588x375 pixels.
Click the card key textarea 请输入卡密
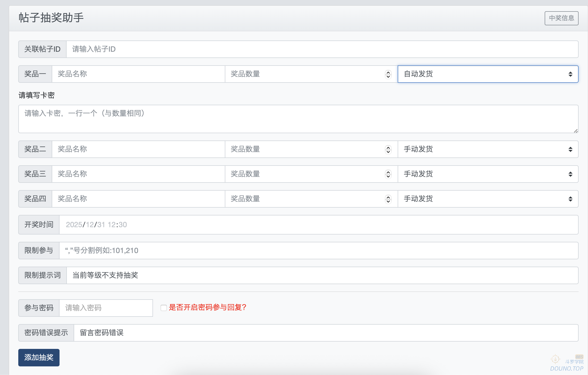[x=298, y=119]
